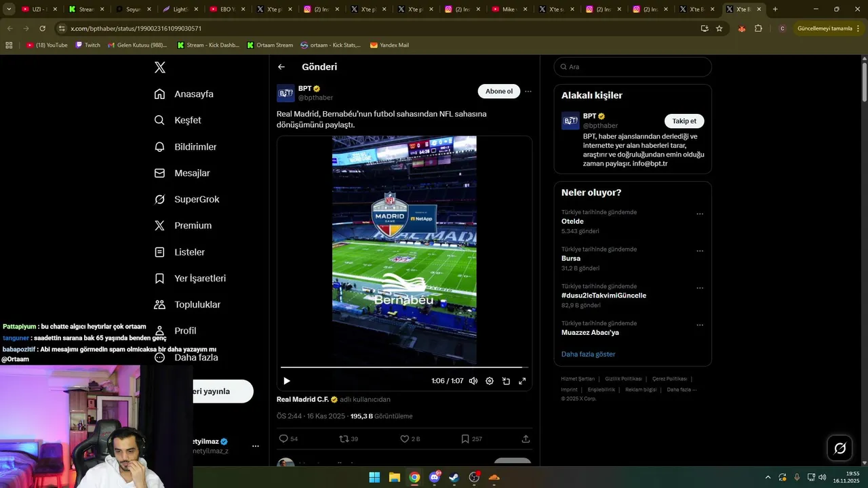The height and width of the screenshot is (488, 868).
Task: Open the tab search dropdown
Action: coord(9,9)
